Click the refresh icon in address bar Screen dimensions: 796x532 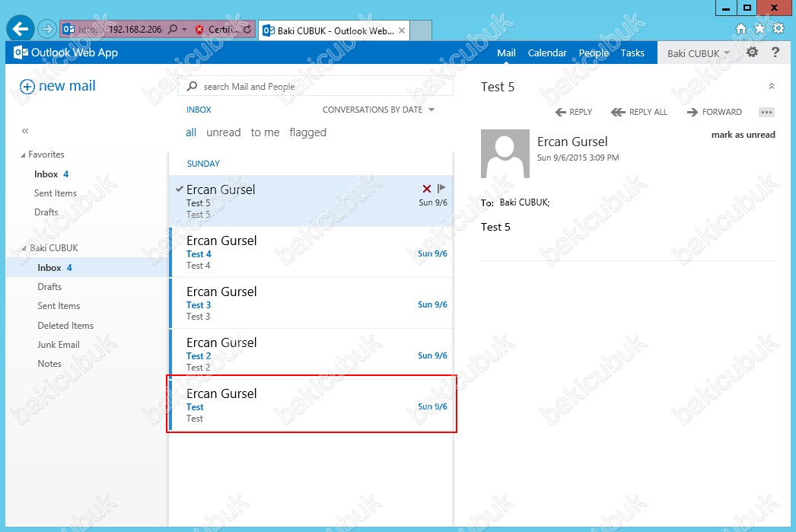[247, 30]
